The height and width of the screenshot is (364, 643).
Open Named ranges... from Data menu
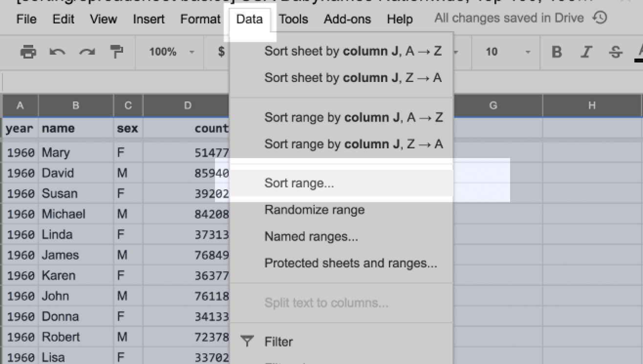click(x=311, y=237)
